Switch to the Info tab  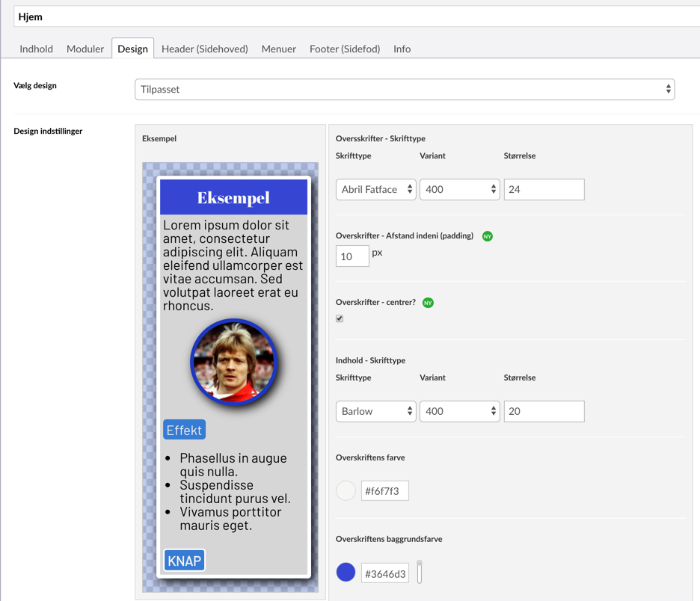[x=402, y=49]
